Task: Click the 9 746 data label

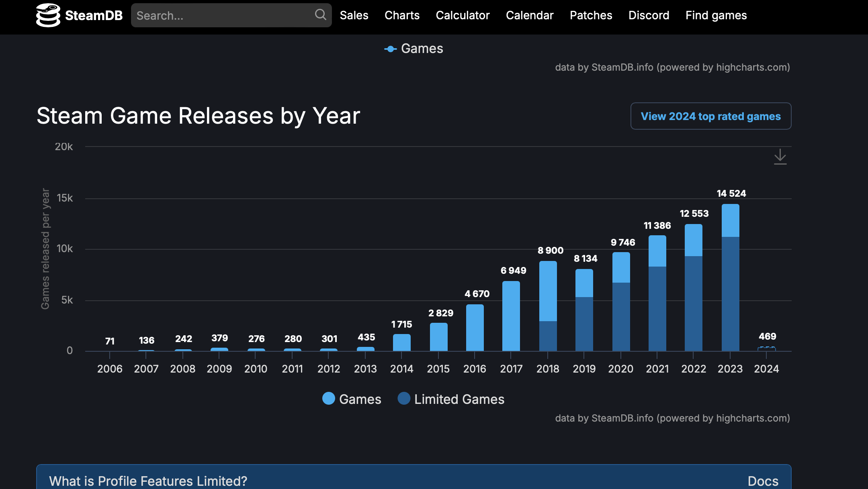Action: 623,242
